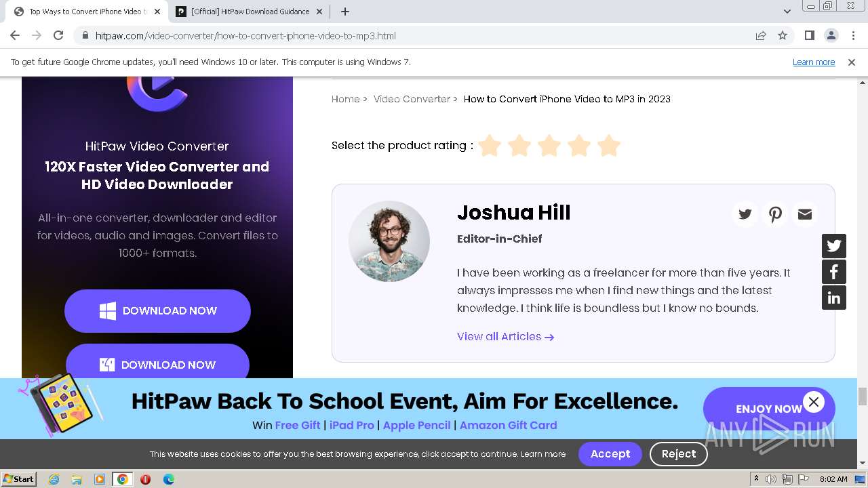This screenshot has width=868, height=488.
Task: Open the Apple Pencil link
Action: click(x=416, y=426)
